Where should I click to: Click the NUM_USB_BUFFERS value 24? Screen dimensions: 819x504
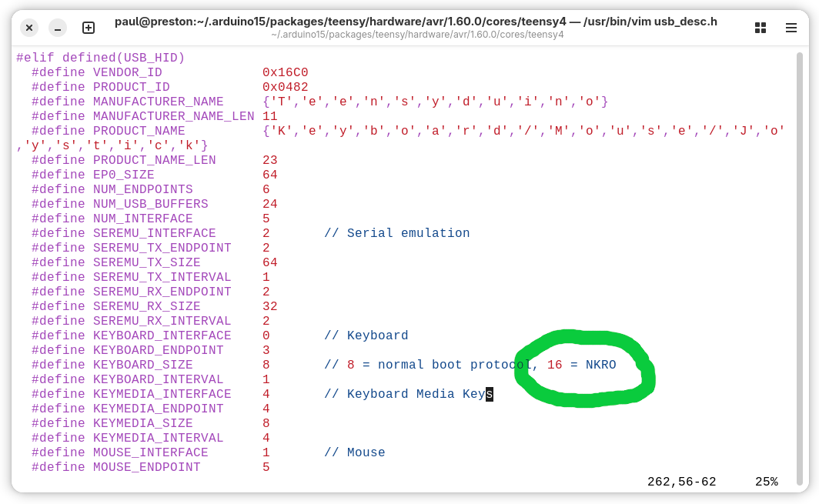(x=270, y=204)
